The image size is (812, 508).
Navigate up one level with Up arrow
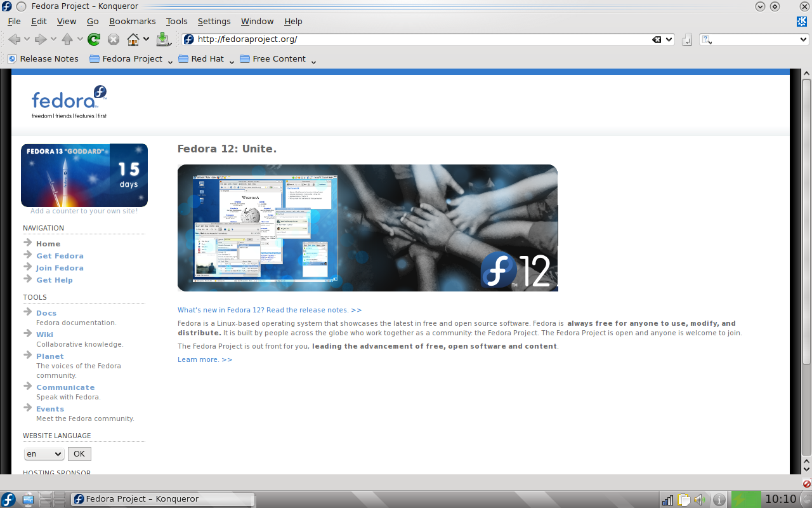coord(67,39)
